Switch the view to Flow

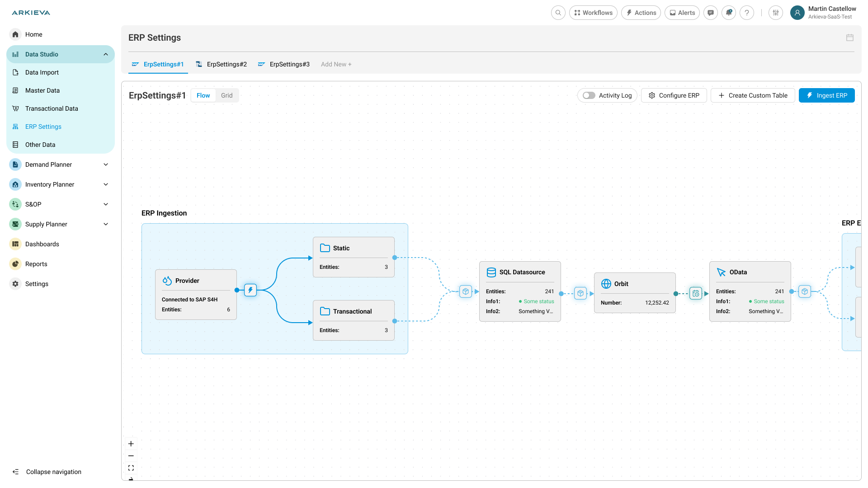pos(203,95)
